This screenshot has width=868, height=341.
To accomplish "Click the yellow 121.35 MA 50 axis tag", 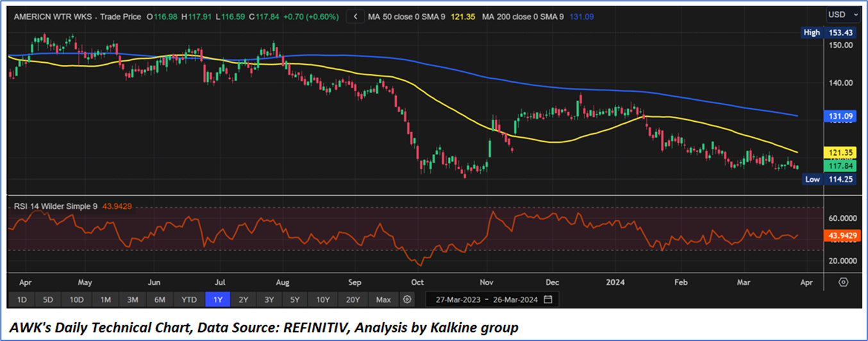I will pos(841,153).
